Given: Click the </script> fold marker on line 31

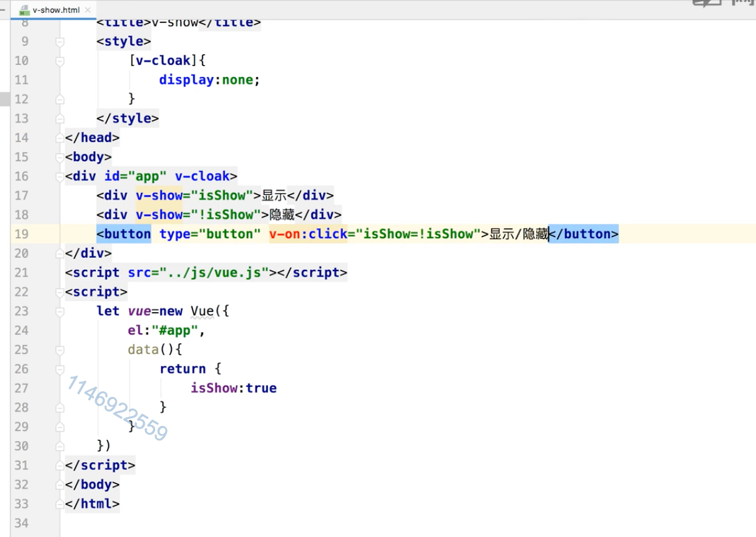Looking at the screenshot, I should 60,466.
